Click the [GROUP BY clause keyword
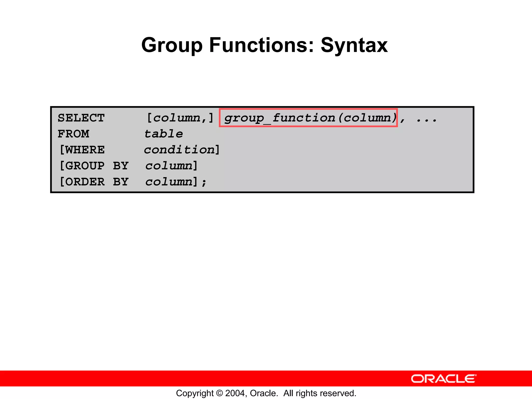This screenshot has width=532, height=399. click(94, 166)
